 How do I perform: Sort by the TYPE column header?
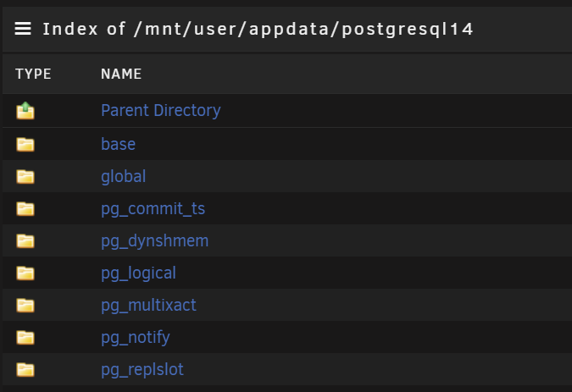coord(33,74)
